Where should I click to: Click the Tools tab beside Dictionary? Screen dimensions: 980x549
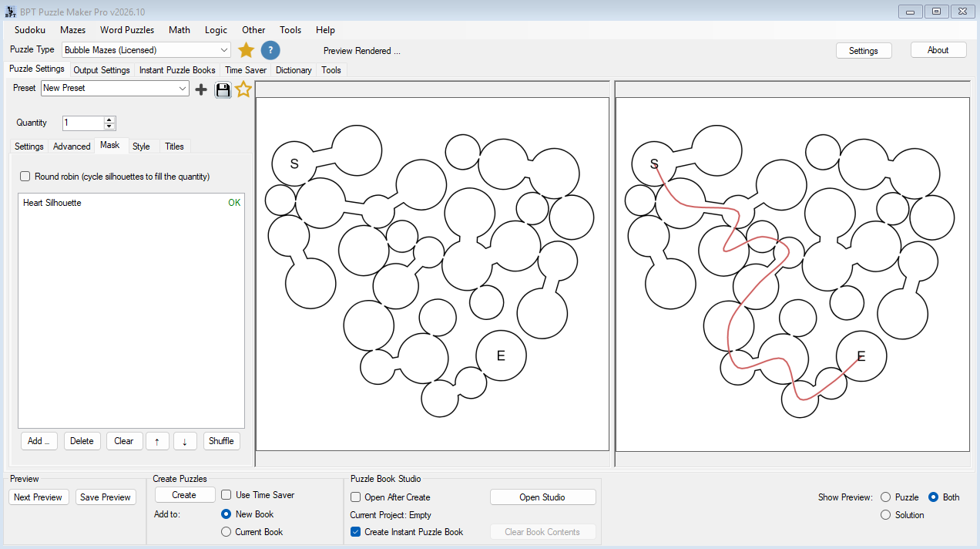click(331, 70)
